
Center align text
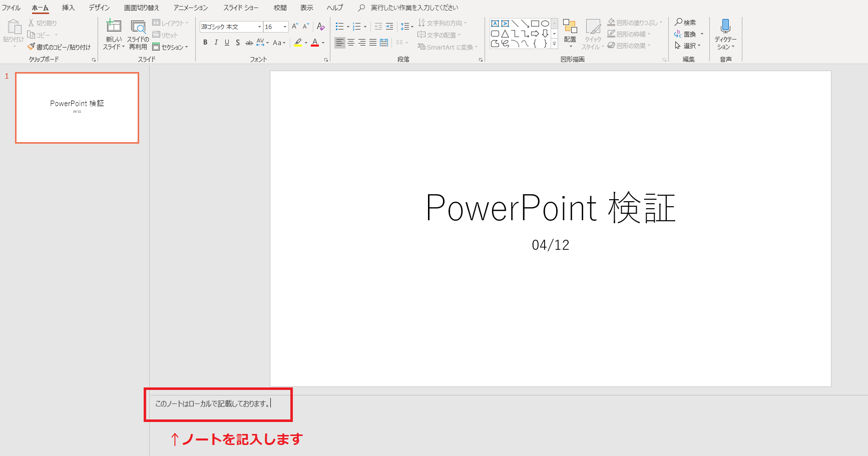click(x=351, y=43)
